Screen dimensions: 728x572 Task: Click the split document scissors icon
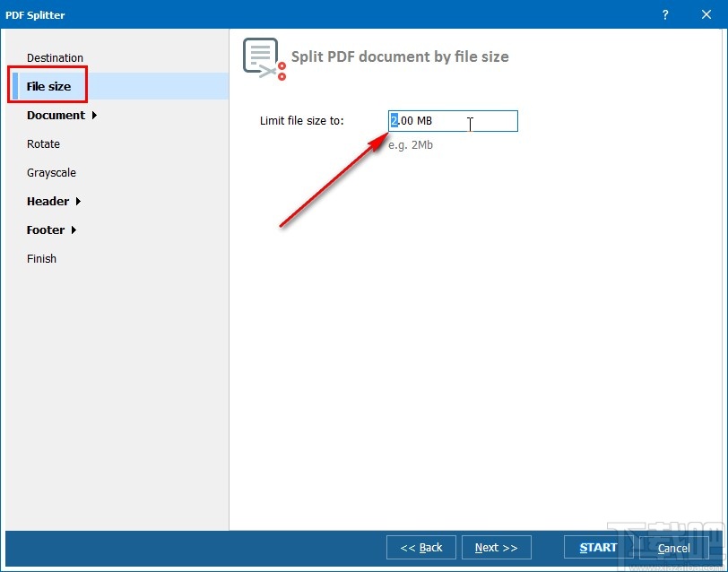[264, 59]
